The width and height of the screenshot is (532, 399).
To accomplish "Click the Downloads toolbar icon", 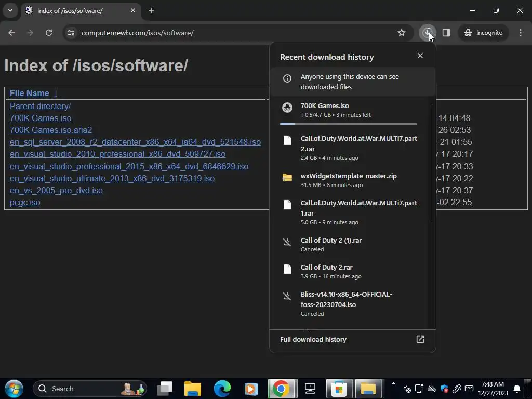I will (x=428, y=33).
